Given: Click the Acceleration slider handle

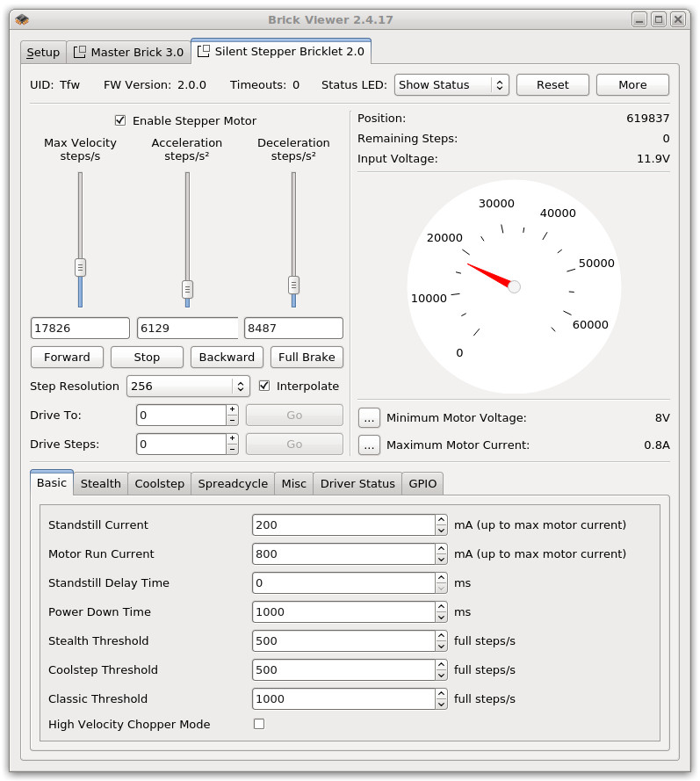Looking at the screenshot, I should pyautogui.click(x=187, y=289).
